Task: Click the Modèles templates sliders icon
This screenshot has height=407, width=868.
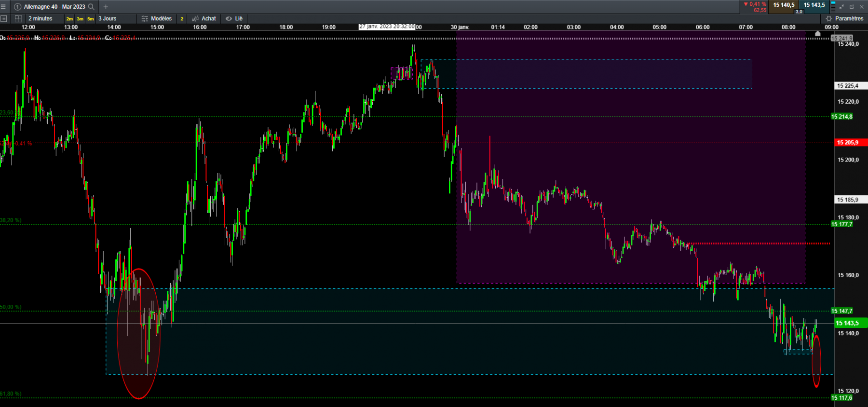Action: pos(145,19)
